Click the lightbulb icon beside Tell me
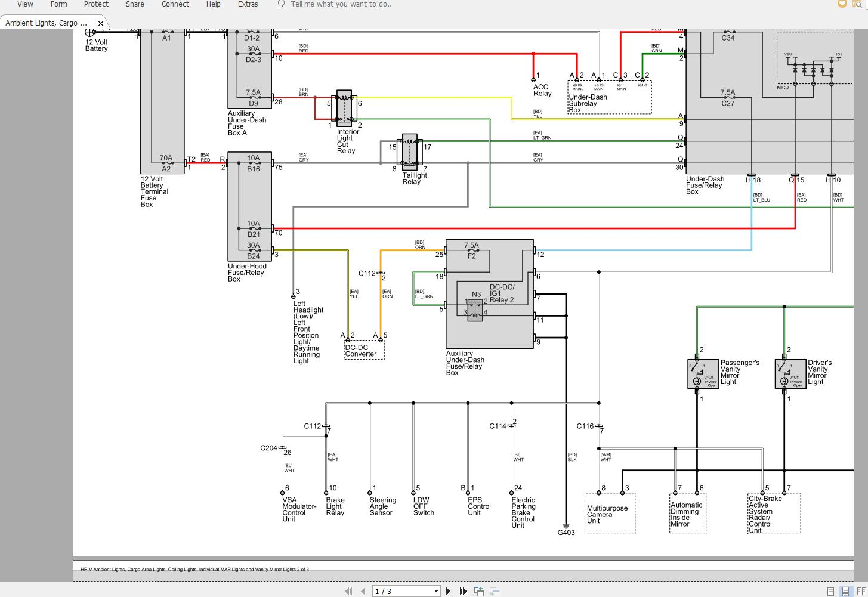Screen dimensions: 868x597 pos(281,4)
